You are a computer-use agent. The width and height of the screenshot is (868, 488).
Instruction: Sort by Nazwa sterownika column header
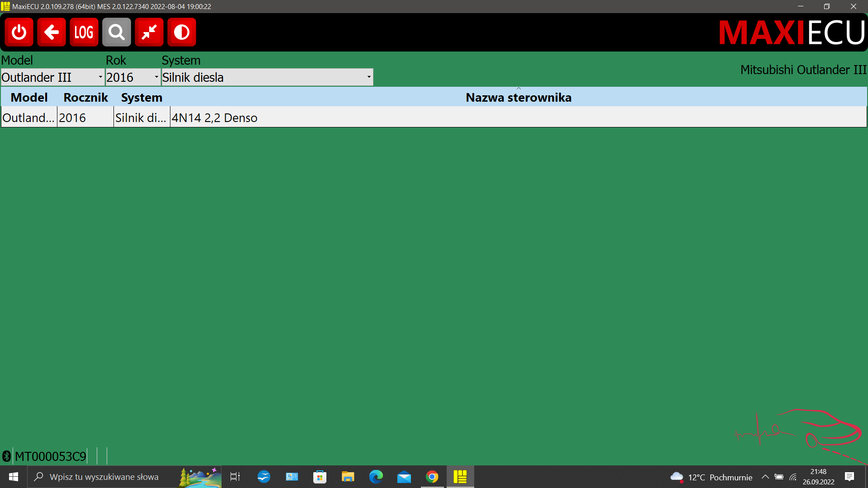(x=519, y=97)
